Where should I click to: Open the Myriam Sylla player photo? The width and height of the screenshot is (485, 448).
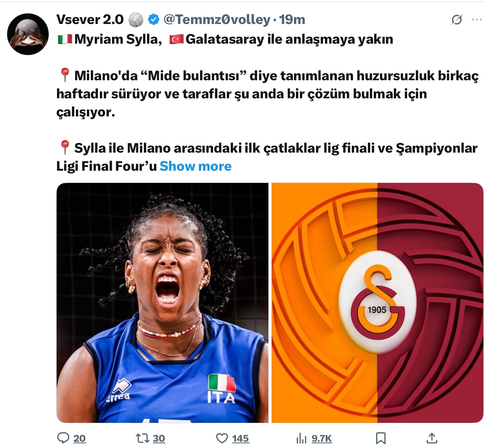(162, 303)
